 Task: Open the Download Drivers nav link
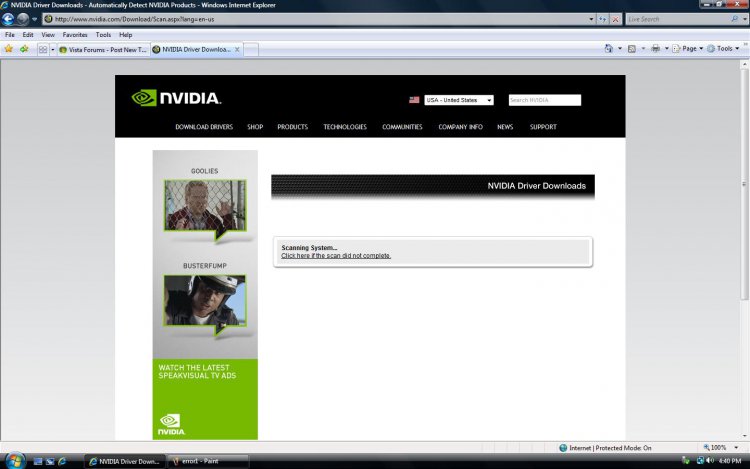(204, 127)
